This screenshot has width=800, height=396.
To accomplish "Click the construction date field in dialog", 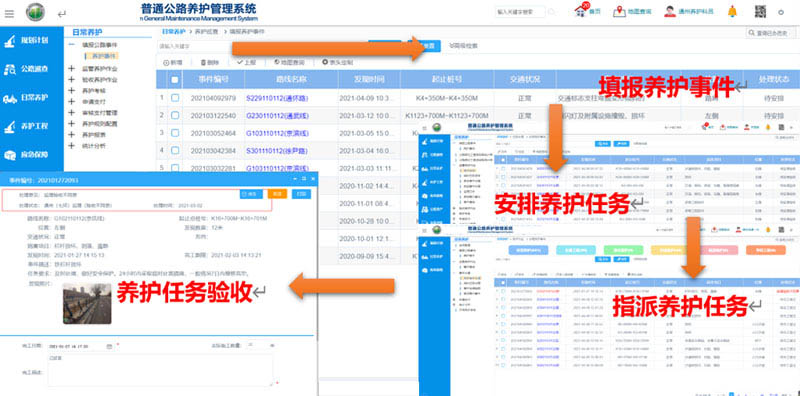I will tap(81, 346).
